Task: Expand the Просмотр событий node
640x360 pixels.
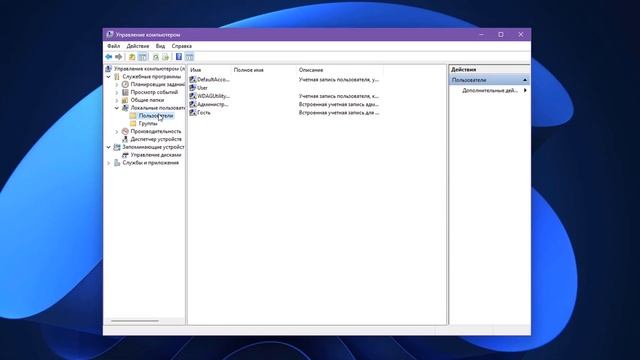Action: click(117, 92)
